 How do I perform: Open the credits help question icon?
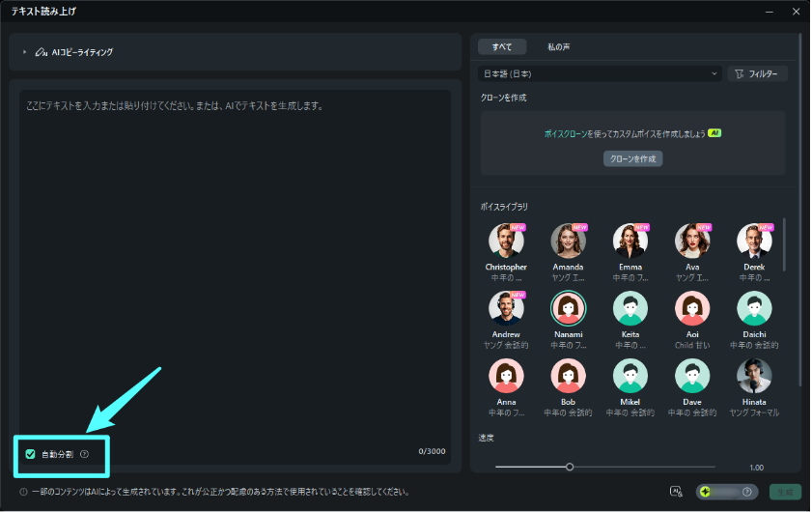click(746, 492)
